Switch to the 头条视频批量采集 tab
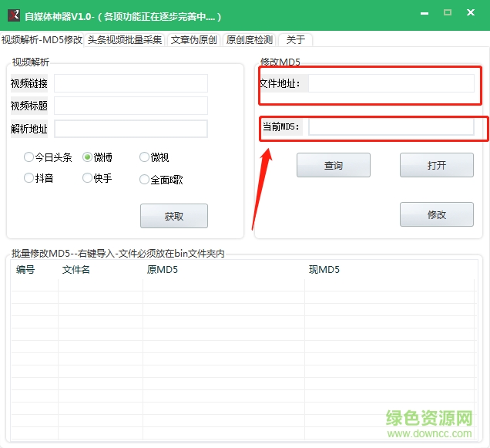The image size is (490, 448). 125,40
